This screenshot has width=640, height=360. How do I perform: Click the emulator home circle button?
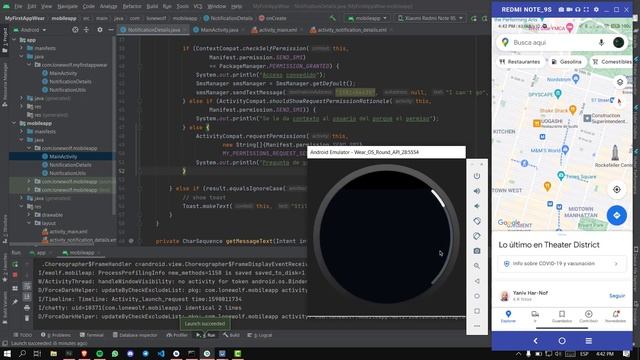click(477, 296)
